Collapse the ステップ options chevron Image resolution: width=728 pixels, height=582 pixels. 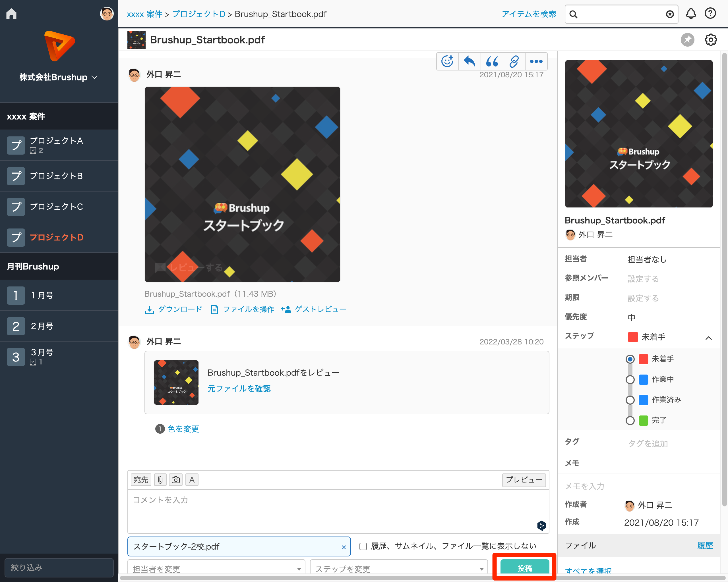[708, 338]
